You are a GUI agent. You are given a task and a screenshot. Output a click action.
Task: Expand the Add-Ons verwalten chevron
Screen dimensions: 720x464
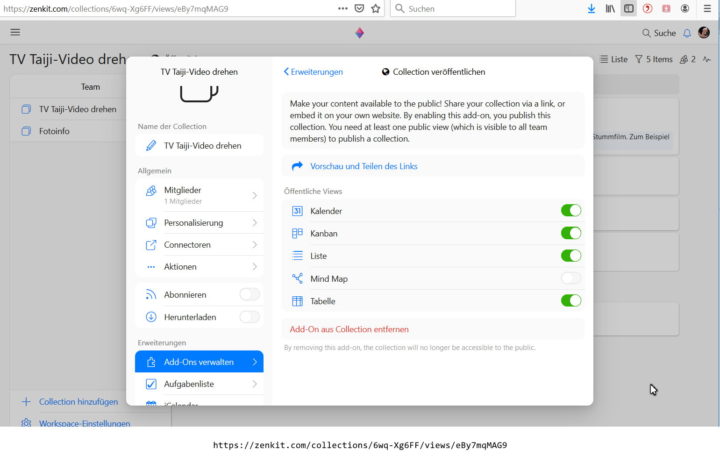(x=254, y=362)
